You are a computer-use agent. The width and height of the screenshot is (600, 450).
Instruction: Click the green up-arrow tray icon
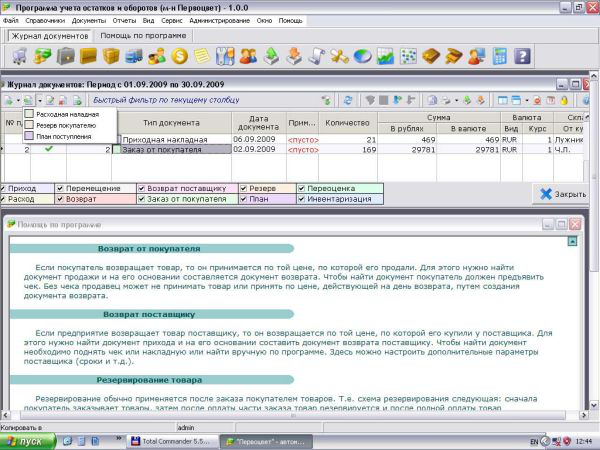271,56
